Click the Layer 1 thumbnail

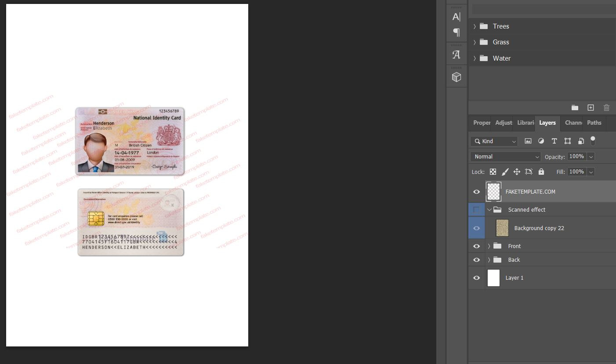pyautogui.click(x=493, y=278)
